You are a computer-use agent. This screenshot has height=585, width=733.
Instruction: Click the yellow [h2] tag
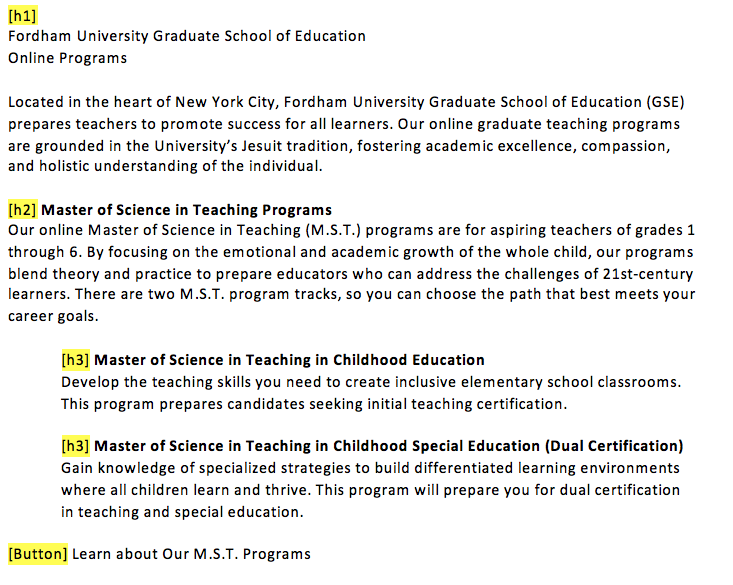coord(22,210)
